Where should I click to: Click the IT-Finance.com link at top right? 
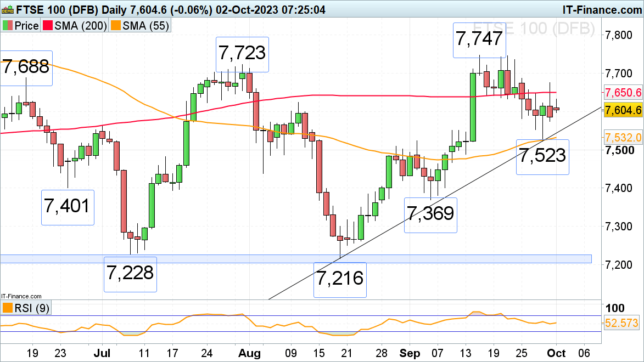coord(602,9)
